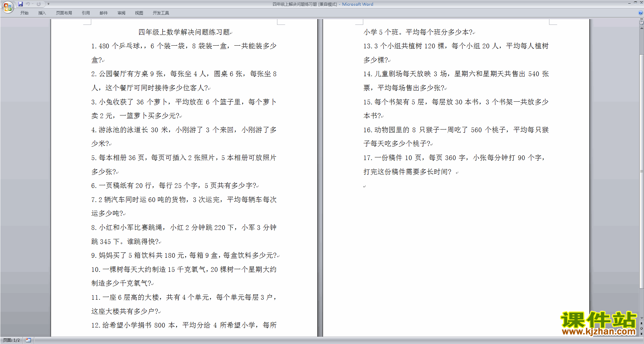Image resolution: width=644 pixels, height=344 pixels.
Task: Restore down the Word window
Action: (635, 3)
